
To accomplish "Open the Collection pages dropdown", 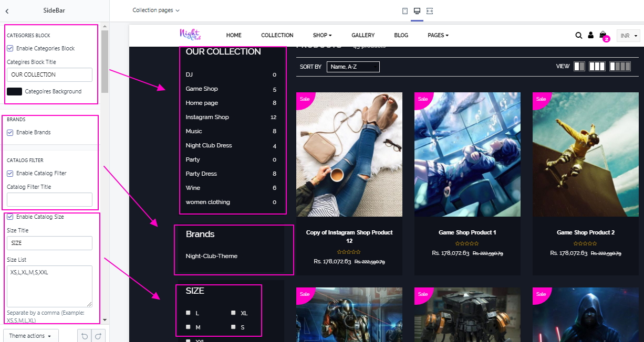I will 155,10.
